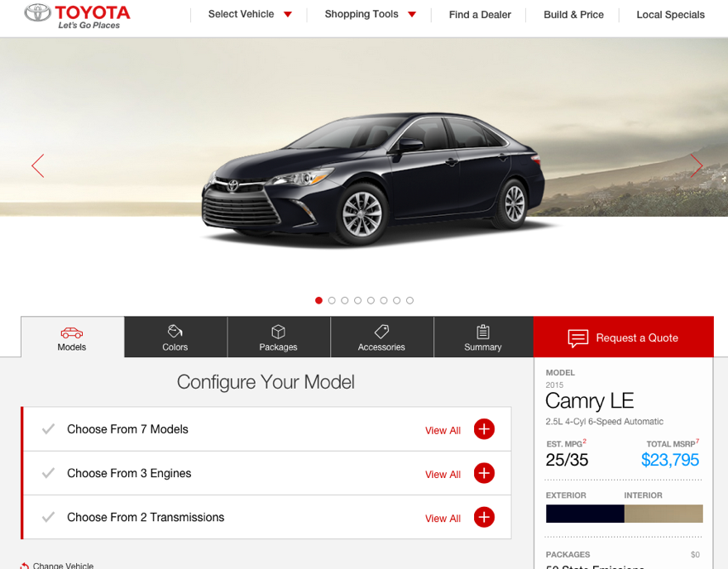Expand Choose From 2 Transmissions plus icon
The width and height of the screenshot is (728, 569).
(x=484, y=517)
